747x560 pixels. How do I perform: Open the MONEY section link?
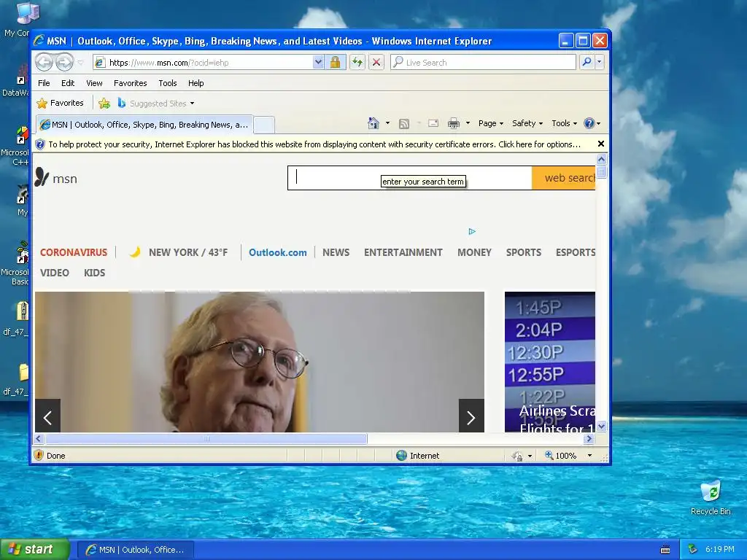pos(474,252)
